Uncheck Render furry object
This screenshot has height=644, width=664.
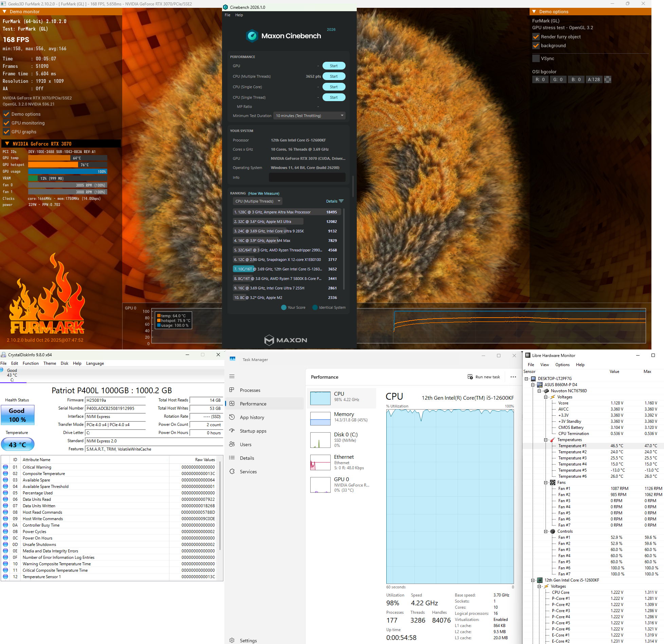pos(536,37)
